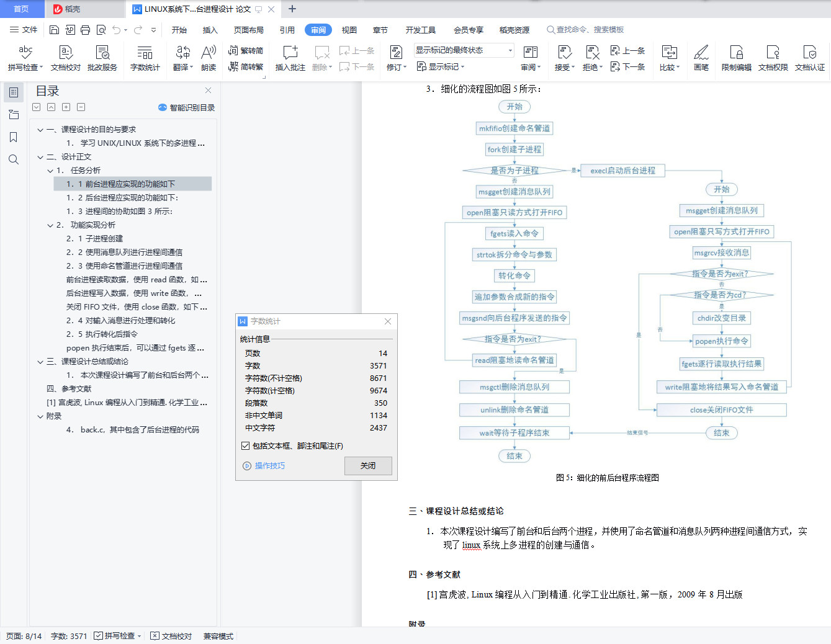Collapse the 2. 功能实现分析 tree node
The height and width of the screenshot is (644, 831).
(x=50, y=225)
